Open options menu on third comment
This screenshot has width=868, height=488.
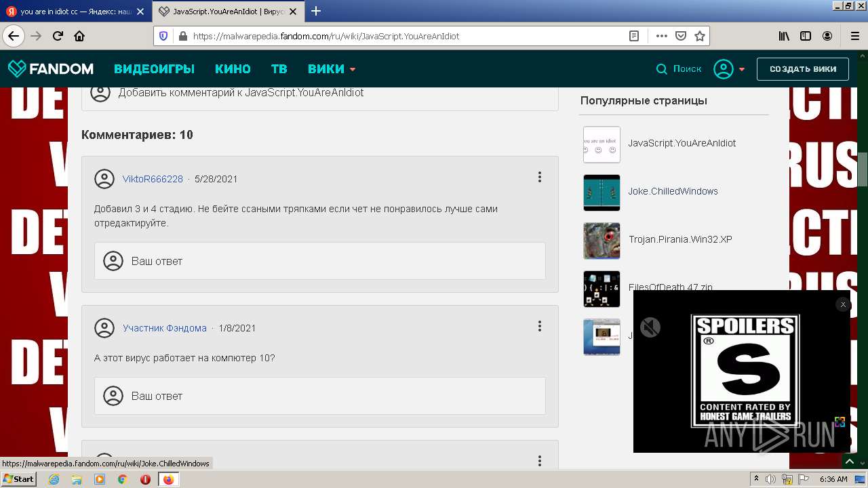540,461
